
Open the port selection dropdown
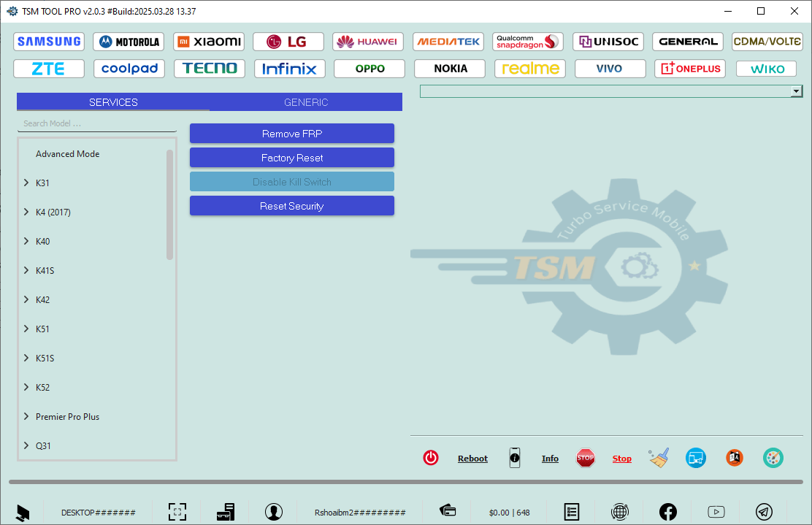pos(796,91)
